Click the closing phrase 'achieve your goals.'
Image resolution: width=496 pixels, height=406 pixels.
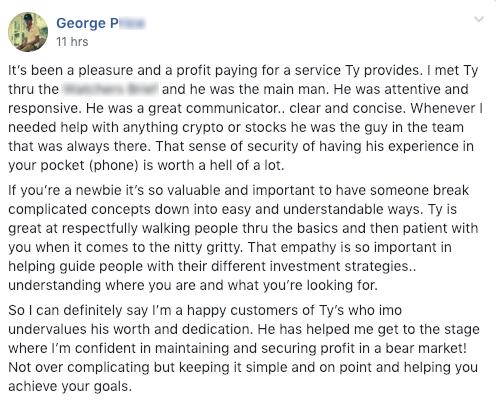pos(70,387)
